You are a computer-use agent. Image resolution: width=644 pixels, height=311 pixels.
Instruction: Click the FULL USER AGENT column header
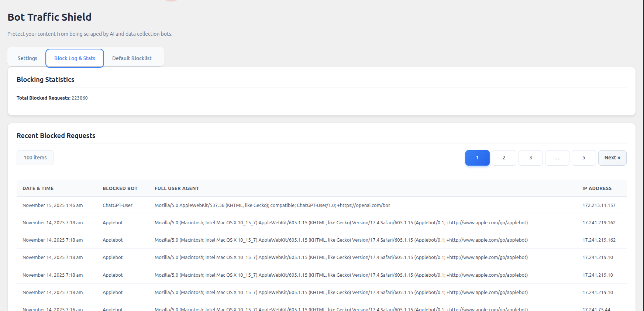[176, 189]
